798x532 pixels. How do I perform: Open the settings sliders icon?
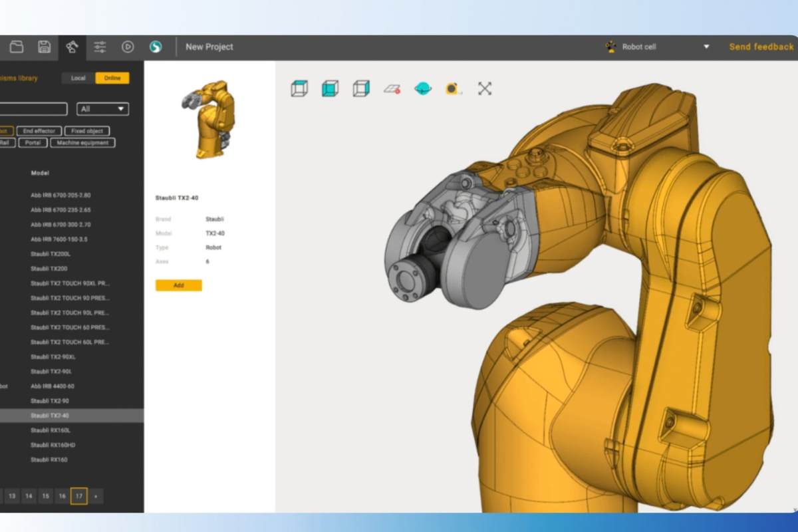coord(100,47)
